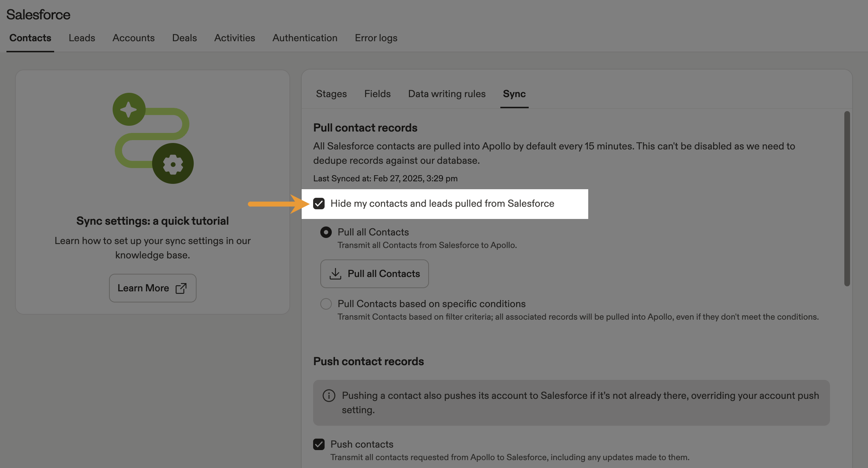The height and width of the screenshot is (468, 868).
Task: Open the Activities tab
Action: pos(235,38)
